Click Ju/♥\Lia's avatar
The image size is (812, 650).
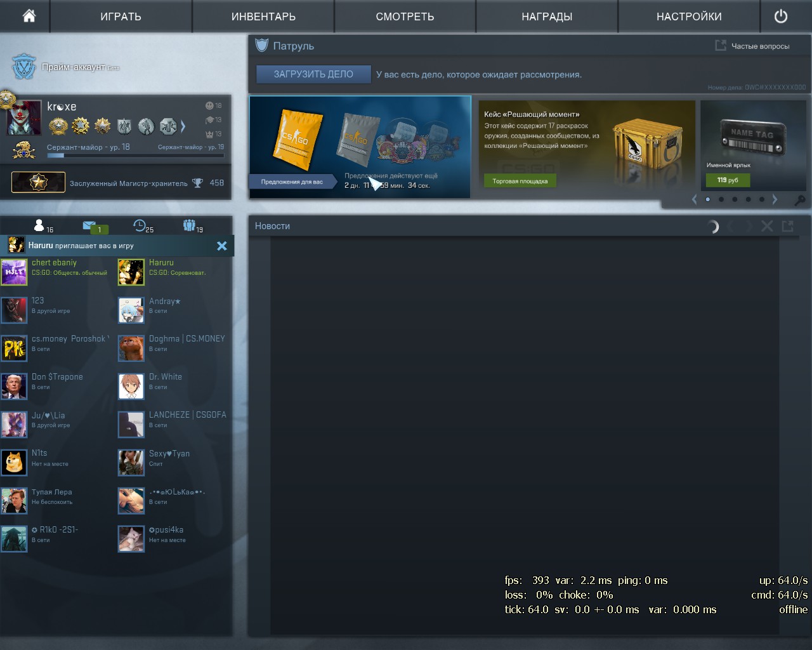point(14,425)
